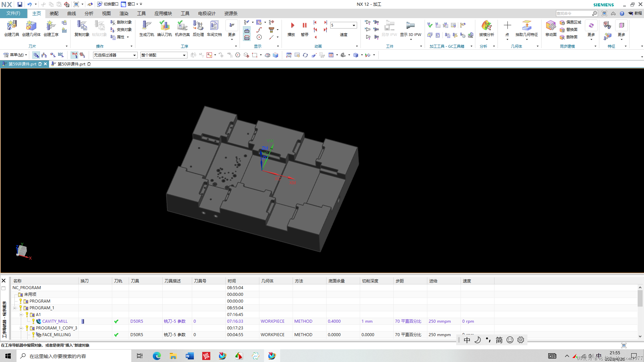Viewport: 644px width, 362px height.
Task: Switch to 第50讲课件.prt document tab
Action: (71, 64)
